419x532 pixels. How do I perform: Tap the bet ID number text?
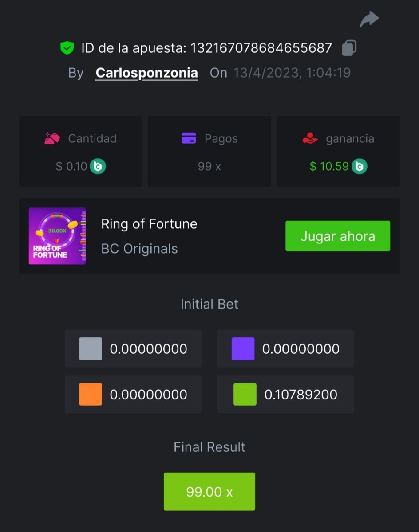[x=261, y=48]
